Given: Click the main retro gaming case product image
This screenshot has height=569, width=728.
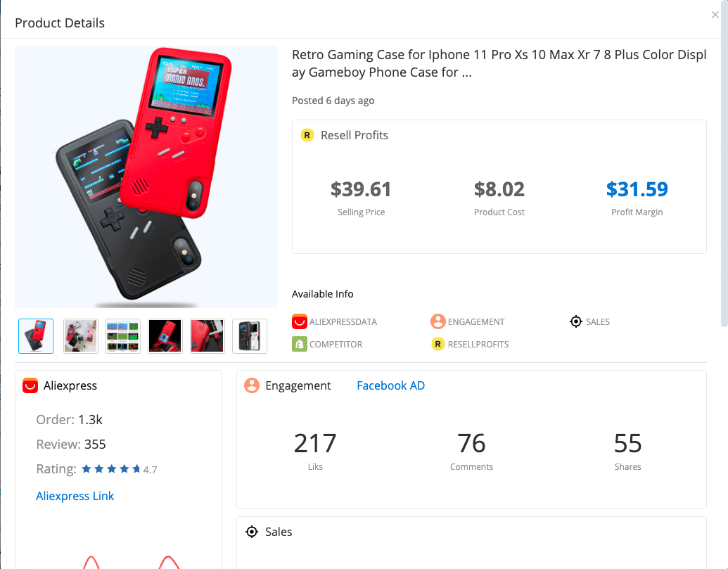Looking at the screenshot, I should pyautogui.click(x=146, y=177).
